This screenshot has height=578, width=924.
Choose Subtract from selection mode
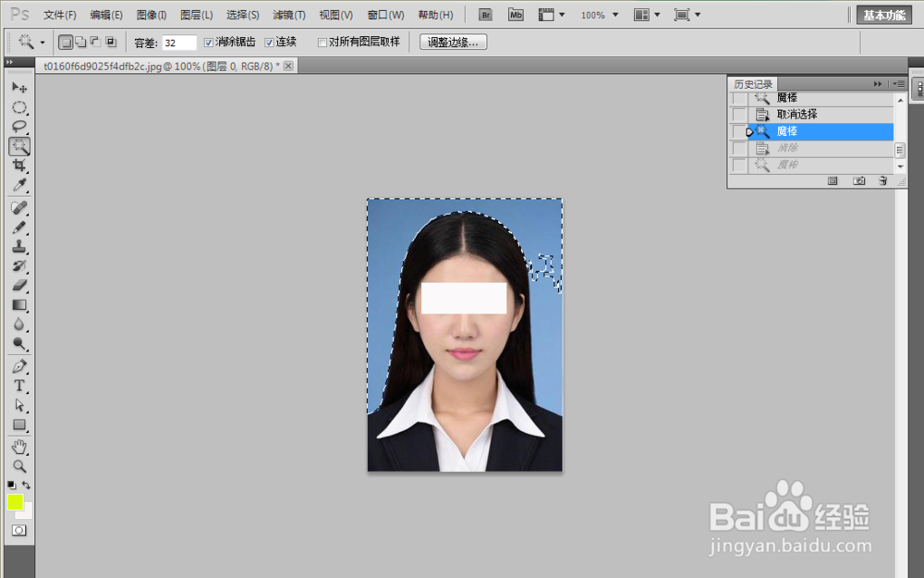[95, 42]
